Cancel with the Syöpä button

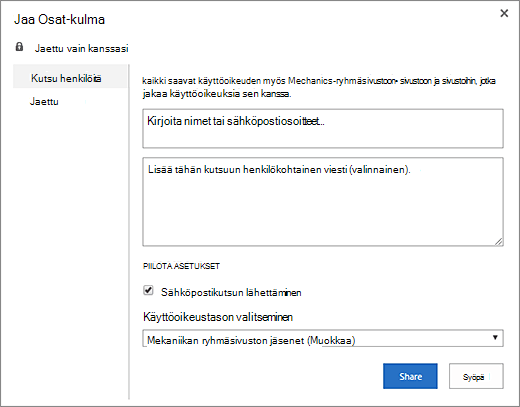476,376
